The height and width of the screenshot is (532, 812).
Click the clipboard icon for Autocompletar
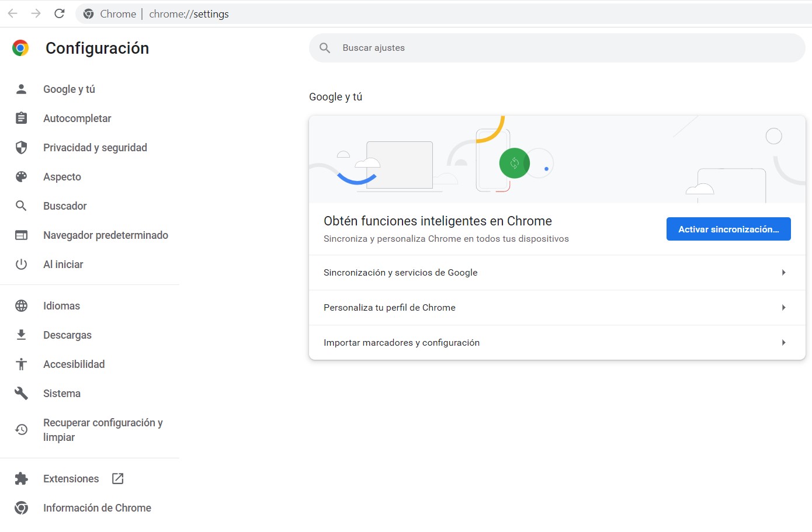click(x=22, y=118)
